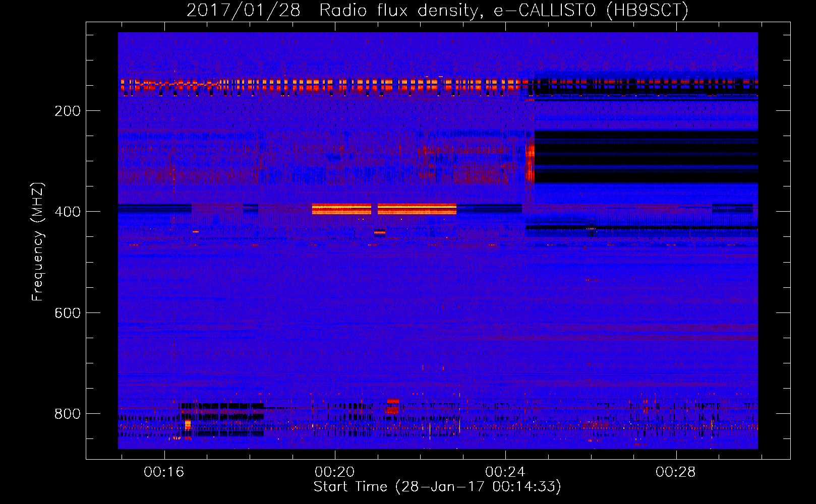The image size is (816, 504).
Task: Click the 200 frequency tick label
Action: tap(68, 111)
